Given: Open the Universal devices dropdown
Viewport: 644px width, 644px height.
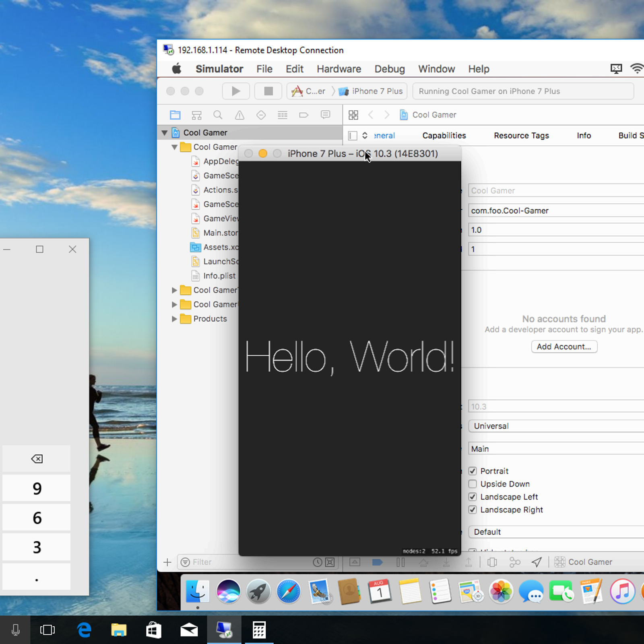Looking at the screenshot, I should tap(556, 426).
